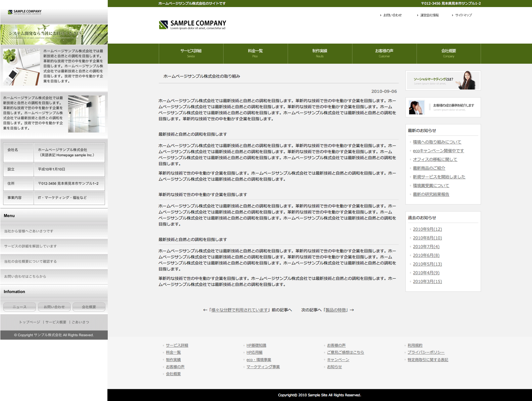The width and height of the screenshot is (532, 401).
Task: Open the ソーシャルマーケティングとは? banner
Action: 443,80
